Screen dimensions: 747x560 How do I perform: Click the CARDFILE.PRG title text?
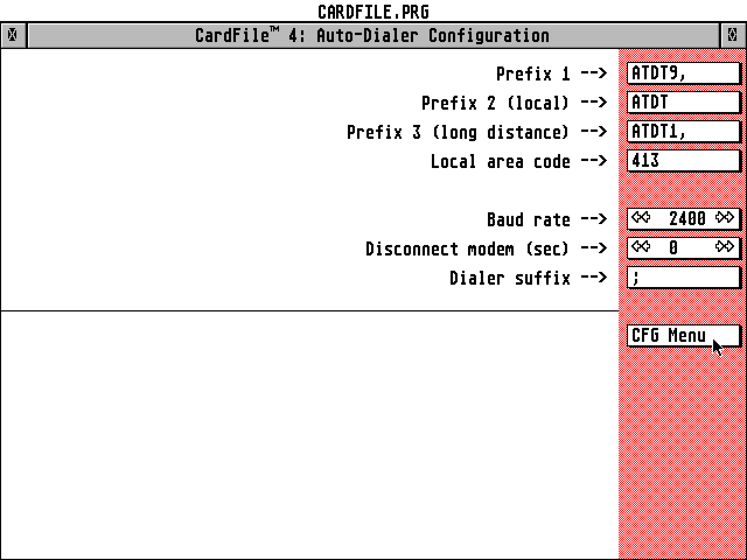click(x=373, y=11)
